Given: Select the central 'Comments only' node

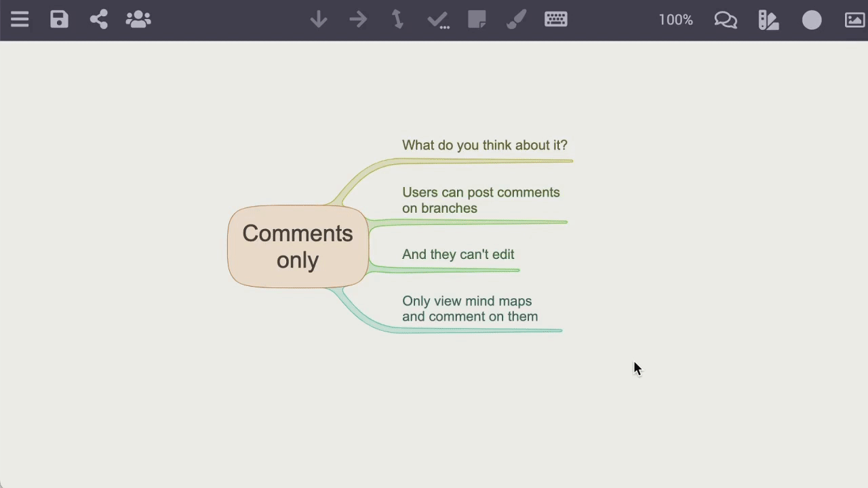Looking at the screenshot, I should tap(298, 247).
